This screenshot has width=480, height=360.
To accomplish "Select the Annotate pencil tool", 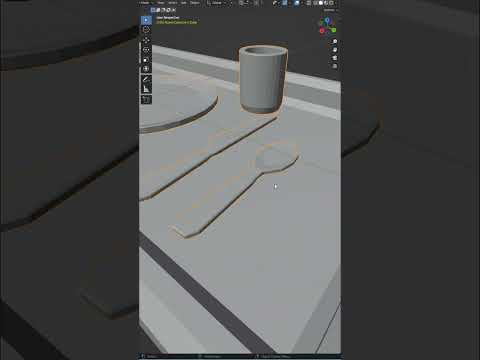I will (x=146, y=79).
